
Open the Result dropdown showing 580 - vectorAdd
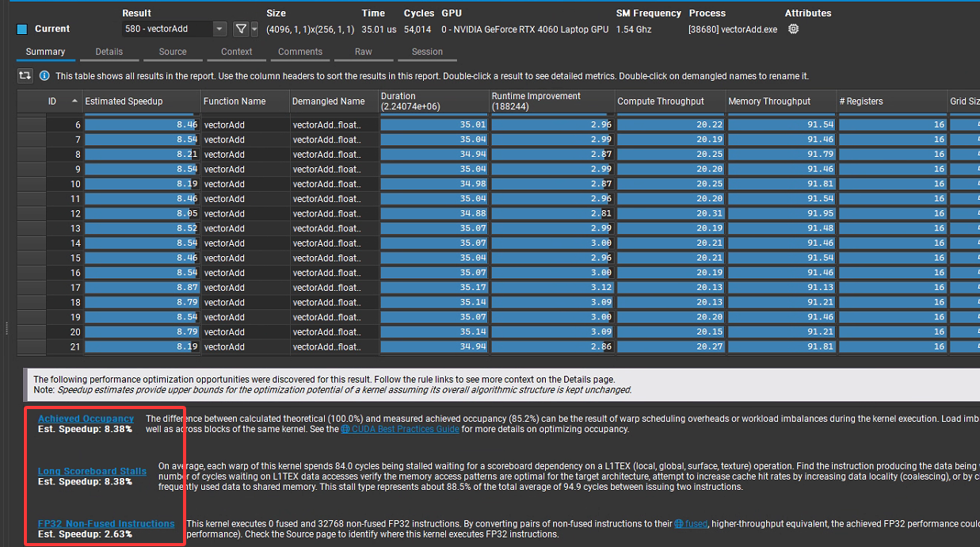point(174,29)
